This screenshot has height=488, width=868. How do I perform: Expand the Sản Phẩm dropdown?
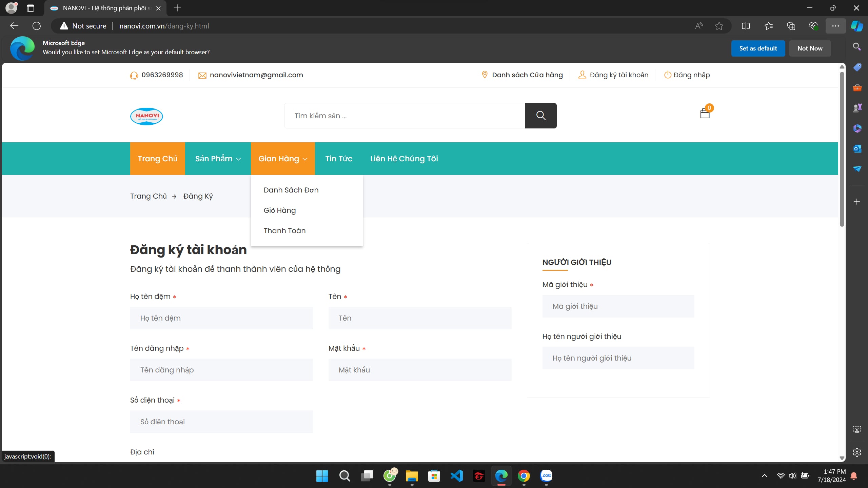pos(217,158)
